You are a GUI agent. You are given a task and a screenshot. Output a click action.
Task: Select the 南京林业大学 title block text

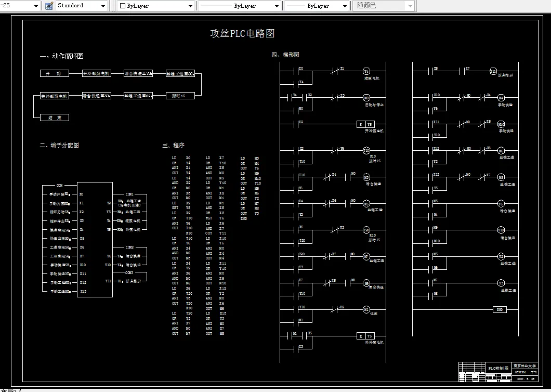[525, 366]
